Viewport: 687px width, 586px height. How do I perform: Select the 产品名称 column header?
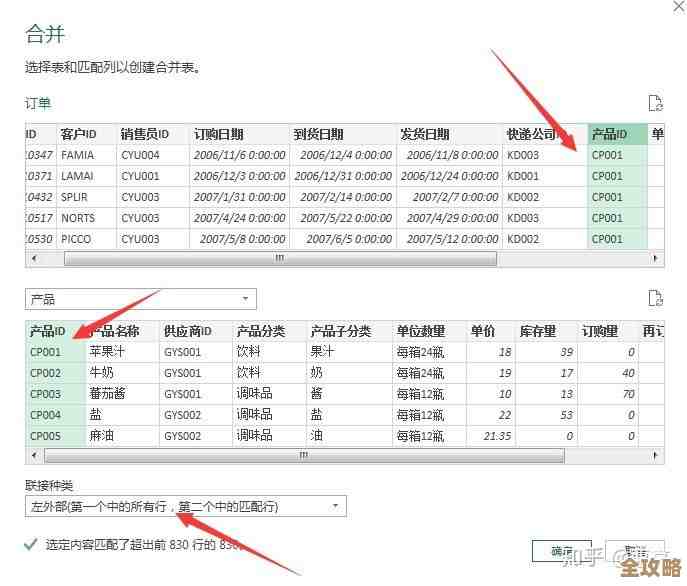(122, 331)
